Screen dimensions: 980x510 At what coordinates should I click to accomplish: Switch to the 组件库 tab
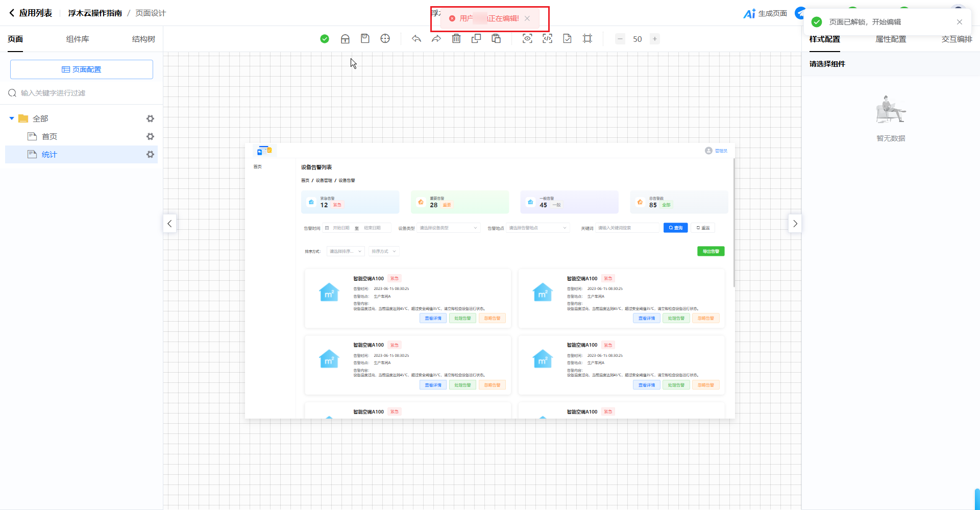[x=78, y=39]
